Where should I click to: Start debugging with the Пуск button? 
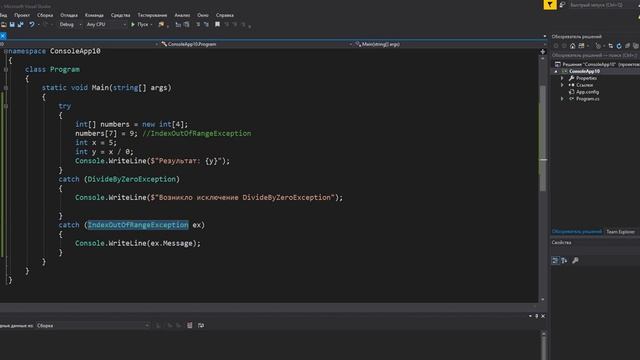point(139,24)
